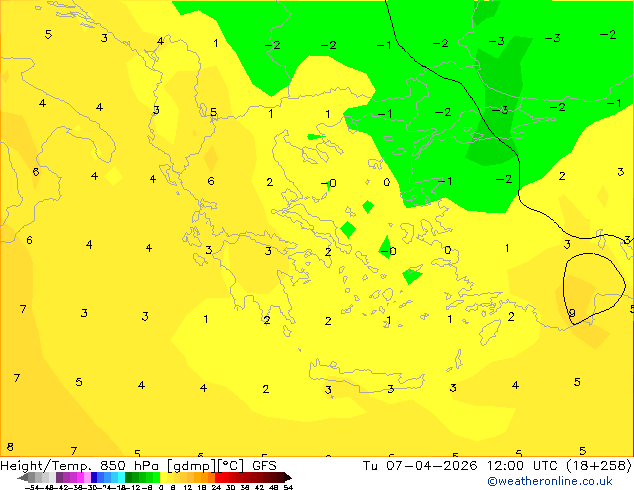Select the Height/Temp. 850 hPa title text
Image resolution: width=634 pixels, height=490 pixels.
click(x=81, y=466)
